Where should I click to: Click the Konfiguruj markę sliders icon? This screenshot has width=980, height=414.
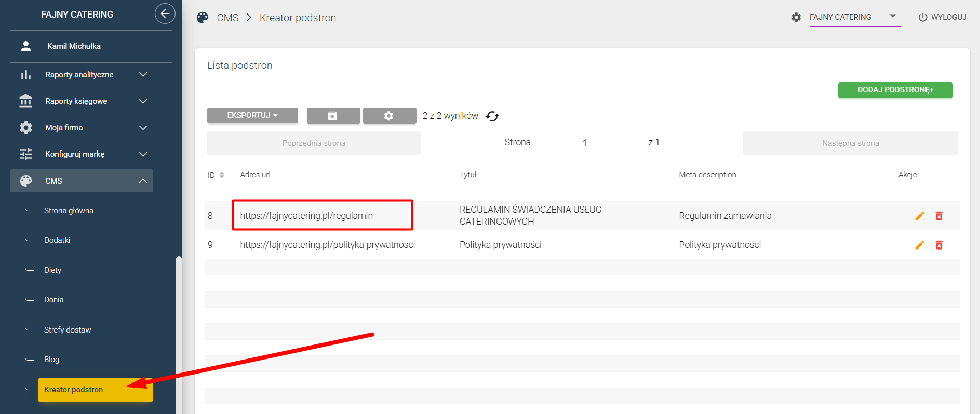click(x=25, y=154)
